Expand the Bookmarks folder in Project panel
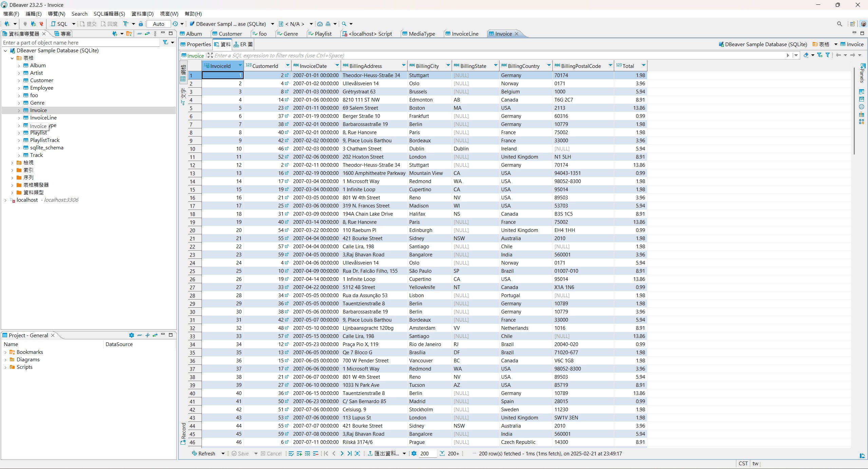The height and width of the screenshot is (469, 868). [5, 352]
